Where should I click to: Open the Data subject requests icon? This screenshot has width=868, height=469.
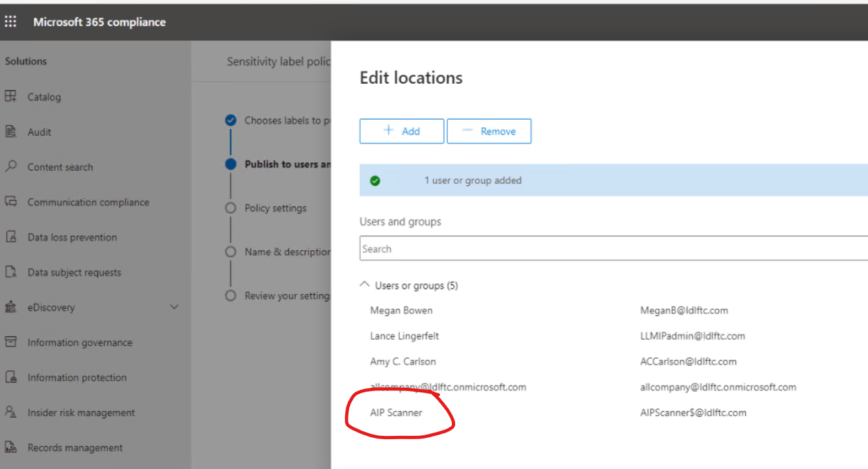pos(10,272)
